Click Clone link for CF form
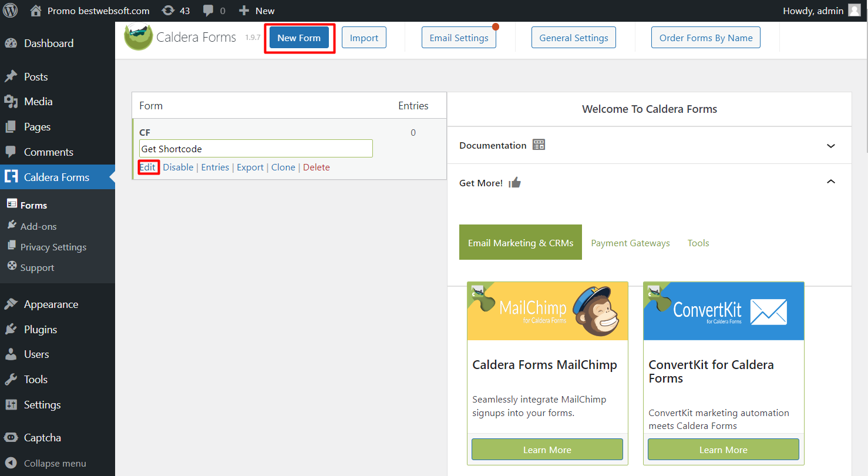 283,167
